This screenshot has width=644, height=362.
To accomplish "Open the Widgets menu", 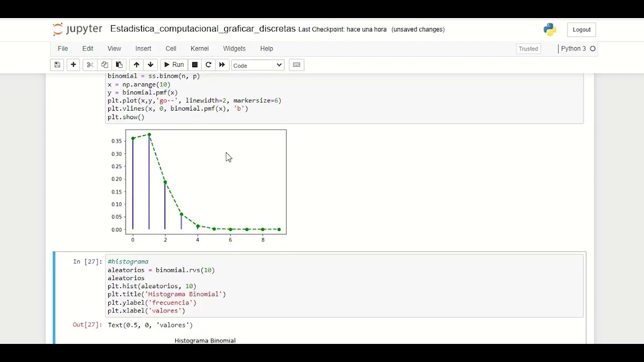I will pyautogui.click(x=234, y=49).
